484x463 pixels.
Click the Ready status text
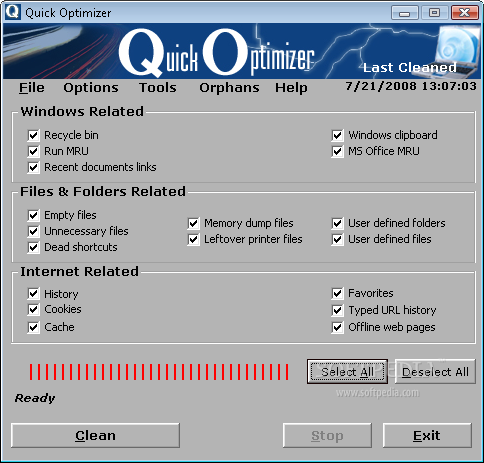click(35, 398)
